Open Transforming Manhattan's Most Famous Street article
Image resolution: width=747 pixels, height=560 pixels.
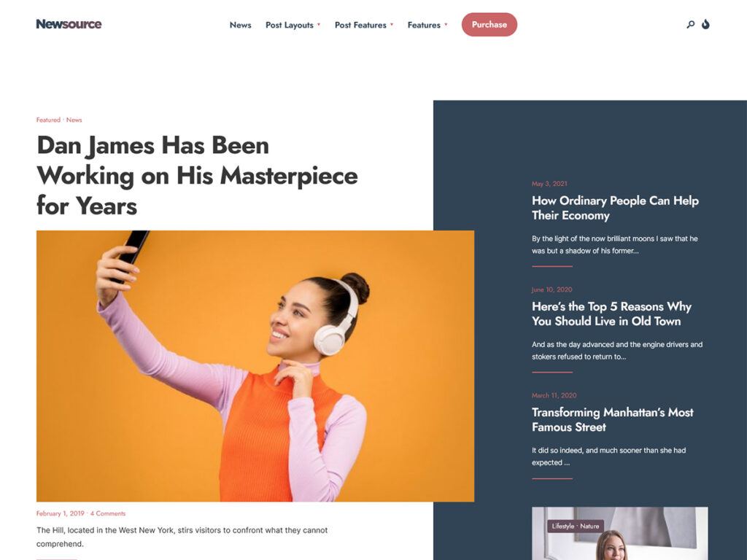pyautogui.click(x=613, y=419)
